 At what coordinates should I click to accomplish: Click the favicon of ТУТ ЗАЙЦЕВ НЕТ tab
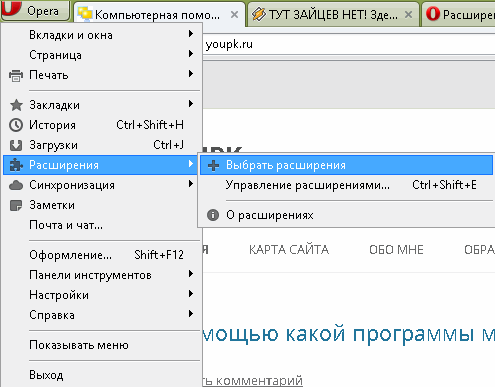[x=259, y=14]
